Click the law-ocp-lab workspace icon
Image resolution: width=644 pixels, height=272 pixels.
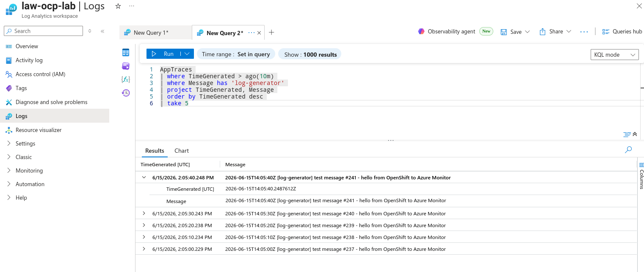click(x=11, y=8)
